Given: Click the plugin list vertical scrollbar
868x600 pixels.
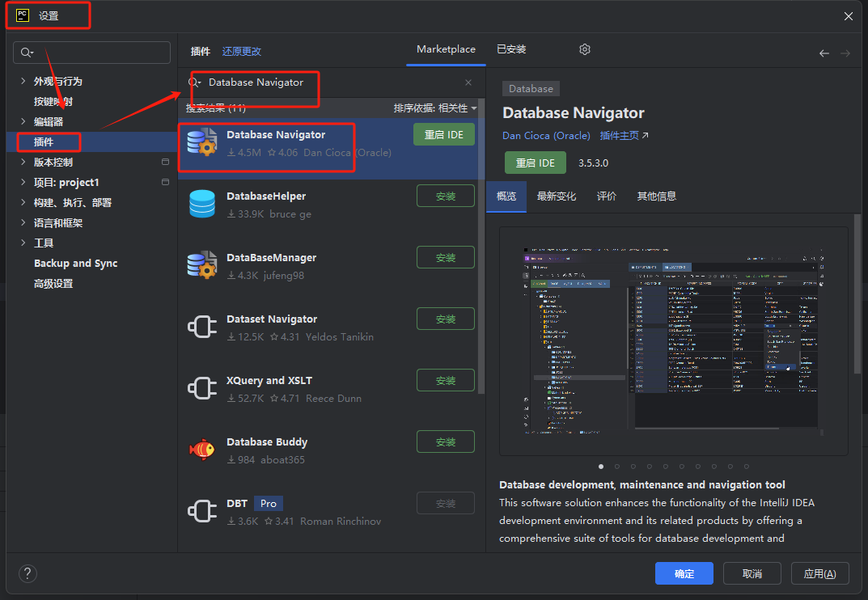Looking at the screenshot, I should (x=481, y=248).
